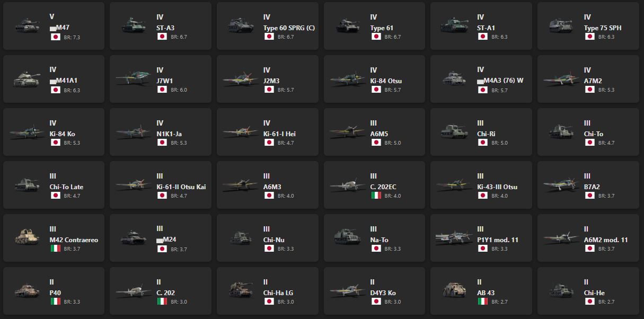This screenshot has height=319, width=644.
Task: Open the Type 60 SPRG (C) link
Action: (x=289, y=28)
